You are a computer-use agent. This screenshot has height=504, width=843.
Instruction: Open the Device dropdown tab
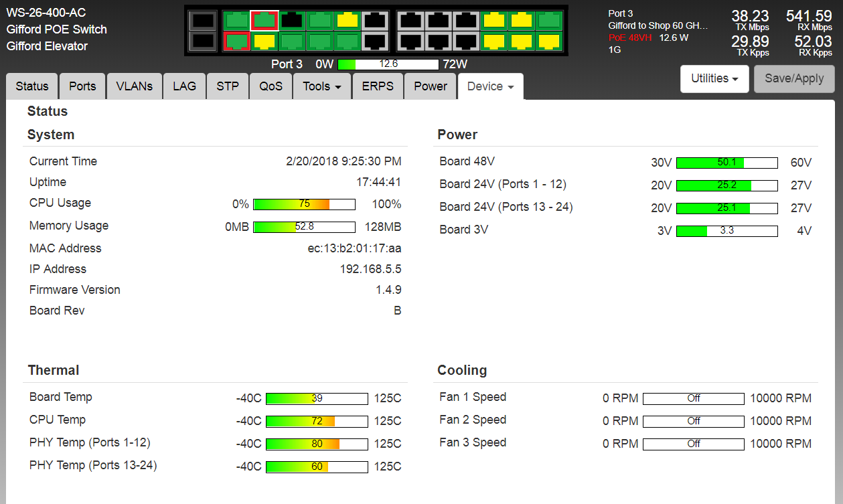click(x=490, y=86)
